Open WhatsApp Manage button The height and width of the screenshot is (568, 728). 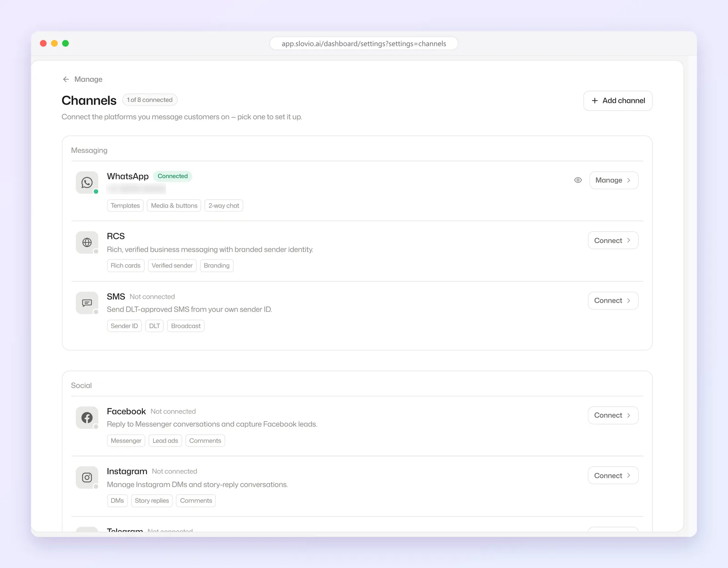coord(614,180)
